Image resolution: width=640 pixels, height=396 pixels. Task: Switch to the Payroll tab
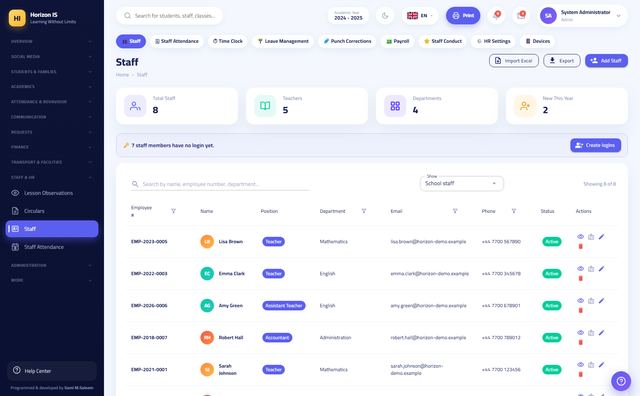(398, 41)
